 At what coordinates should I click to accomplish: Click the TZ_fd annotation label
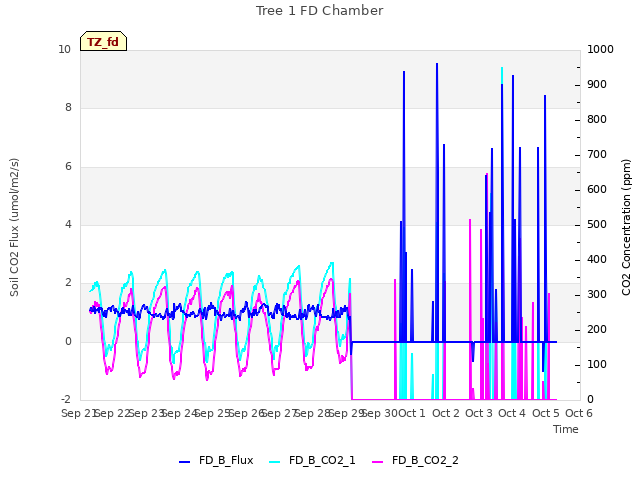click(103, 42)
